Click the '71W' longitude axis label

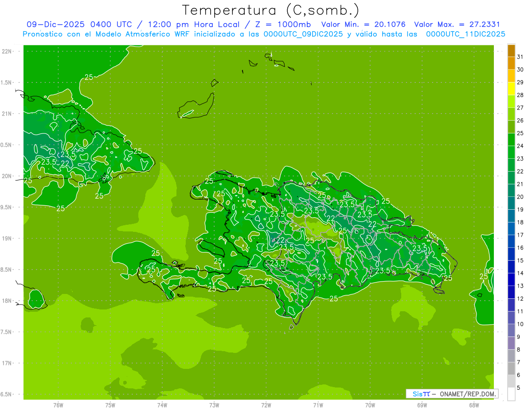(x=318, y=405)
